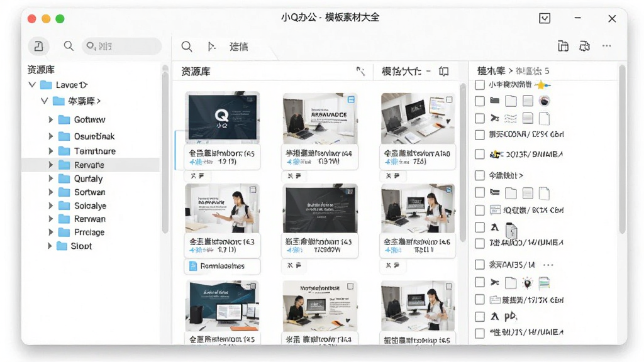The width and height of the screenshot is (644, 362).
Task: Check the first starred item checkbox in right panel
Action: tap(479, 85)
